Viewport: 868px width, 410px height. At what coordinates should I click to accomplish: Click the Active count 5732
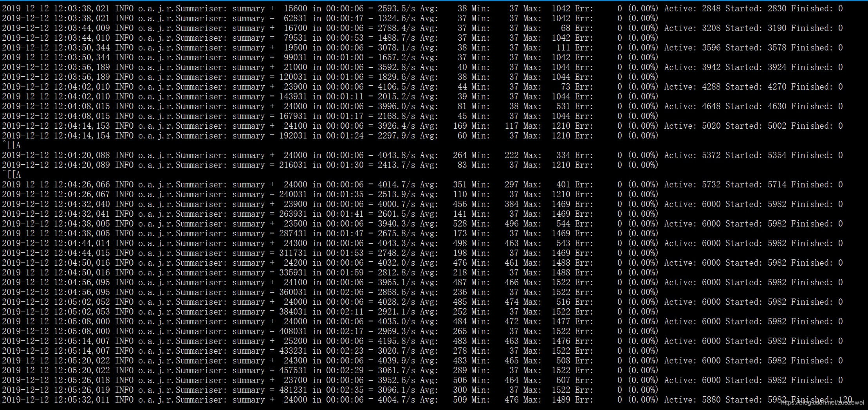[x=711, y=185]
